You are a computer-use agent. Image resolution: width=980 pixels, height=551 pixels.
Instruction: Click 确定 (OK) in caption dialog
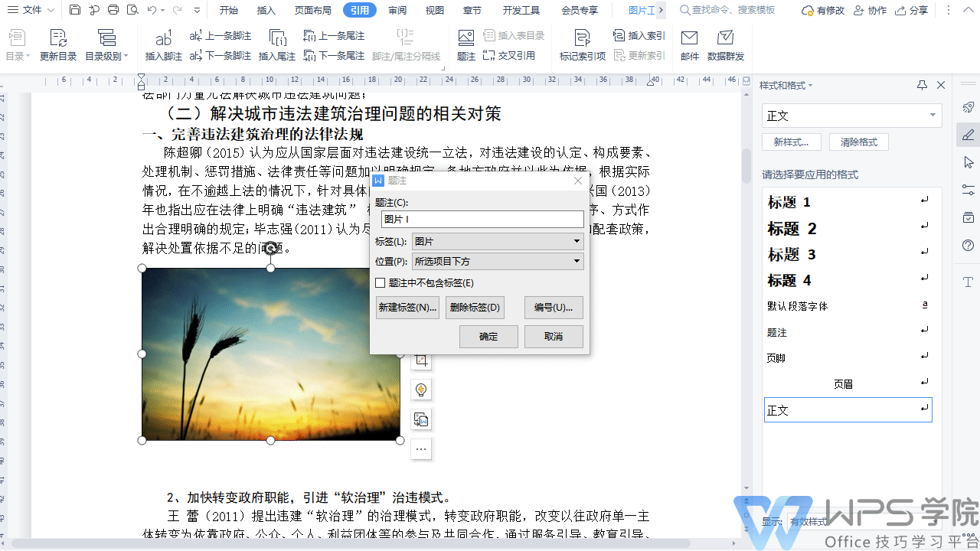488,337
